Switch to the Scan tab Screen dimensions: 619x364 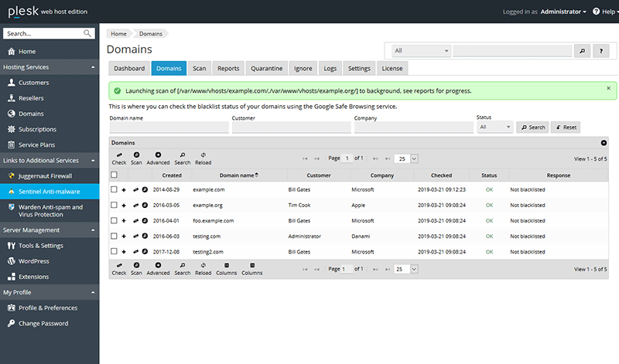(x=200, y=68)
